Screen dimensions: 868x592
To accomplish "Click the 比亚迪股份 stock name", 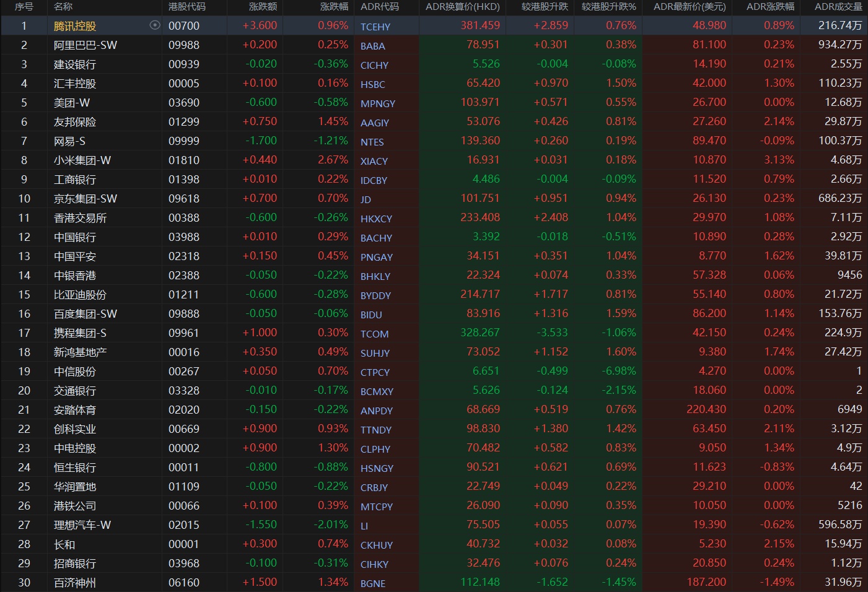I will tap(81, 295).
